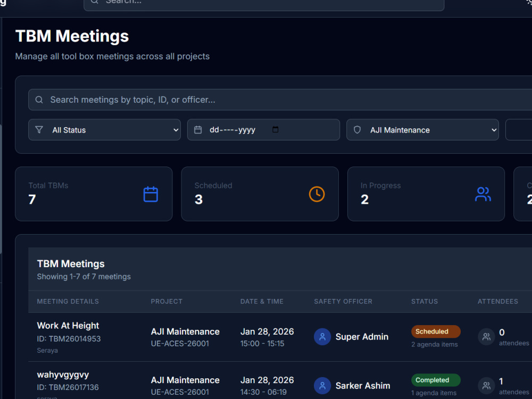
Task: Open the All Status dropdown
Action: (x=104, y=130)
